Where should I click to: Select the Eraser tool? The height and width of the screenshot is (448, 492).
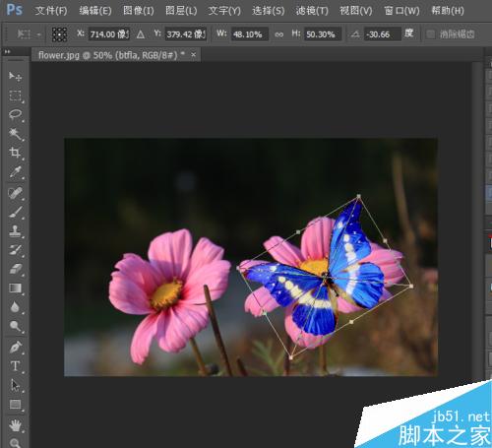(15, 269)
